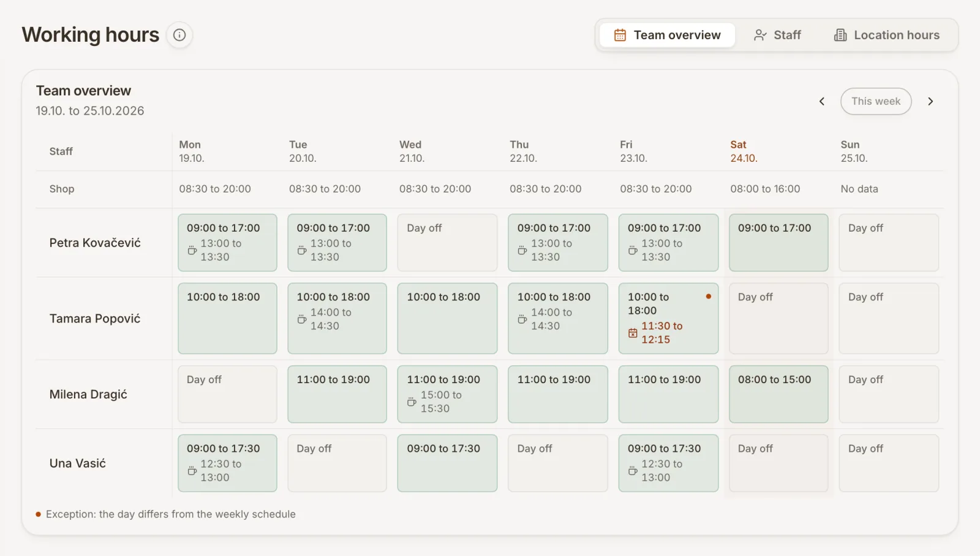Click the person icon in Staff tab
This screenshot has height=556, width=980.
point(760,35)
